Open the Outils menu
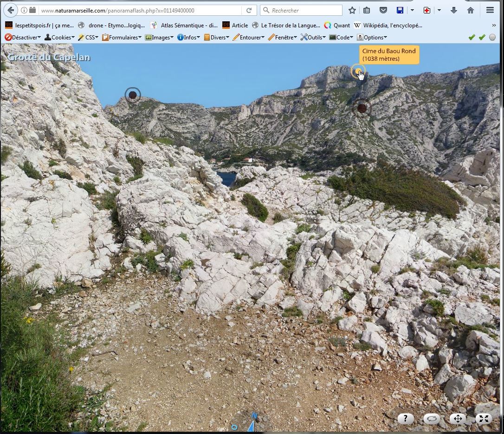This screenshot has width=504, height=434. (x=313, y=37)
